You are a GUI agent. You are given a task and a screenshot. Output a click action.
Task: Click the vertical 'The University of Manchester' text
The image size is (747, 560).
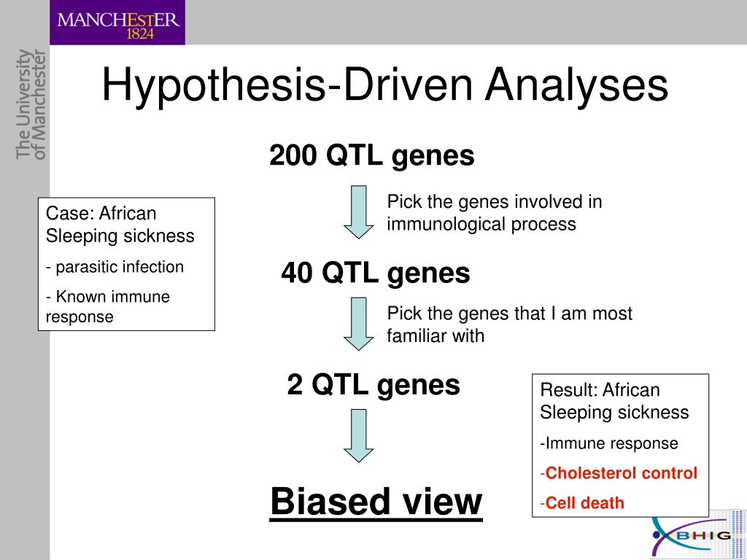[31, 104]
